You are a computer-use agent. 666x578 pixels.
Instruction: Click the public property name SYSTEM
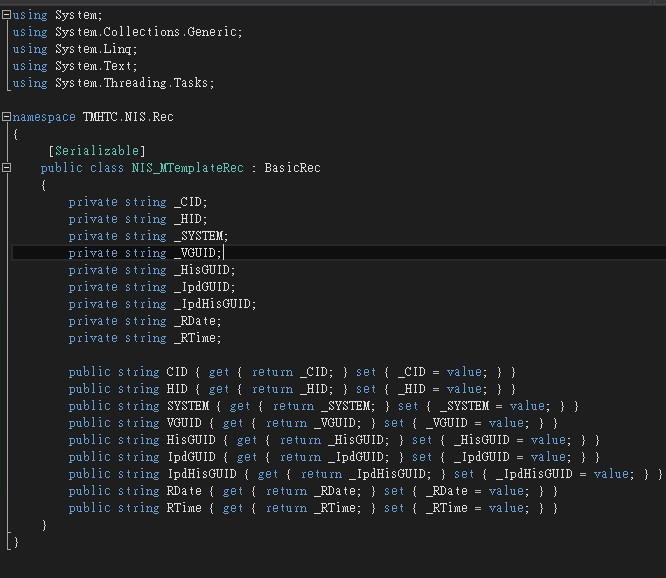(x=188, y=406)
